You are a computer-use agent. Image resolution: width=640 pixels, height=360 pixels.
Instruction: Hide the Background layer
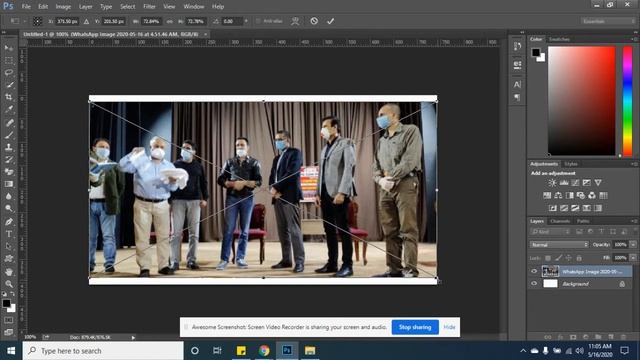[x=534, y=283]
